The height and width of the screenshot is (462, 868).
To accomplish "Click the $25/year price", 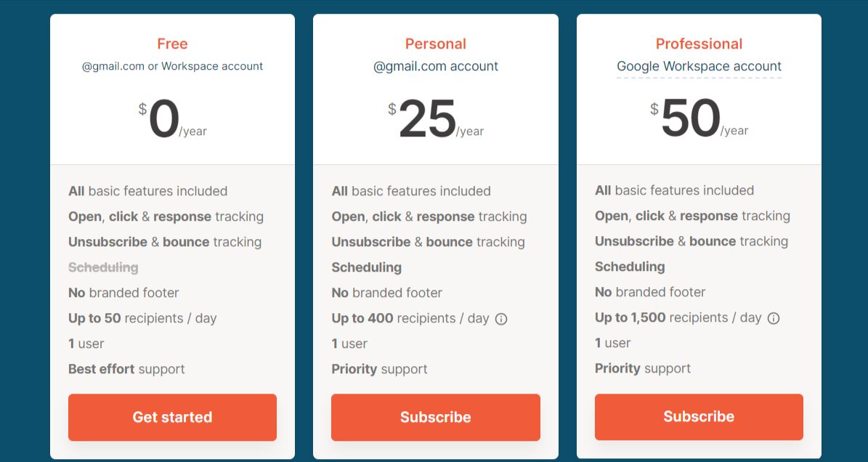I will click(436, 119).
